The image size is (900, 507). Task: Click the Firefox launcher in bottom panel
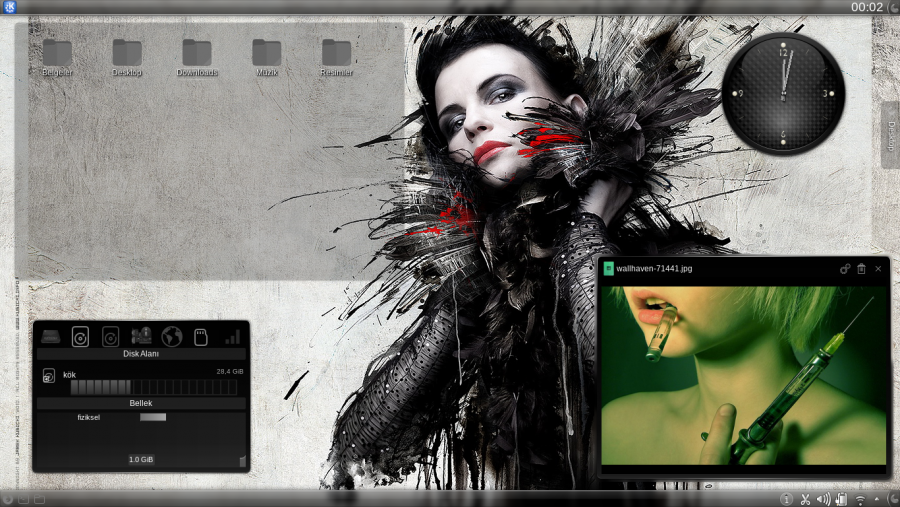click(7, 499)
